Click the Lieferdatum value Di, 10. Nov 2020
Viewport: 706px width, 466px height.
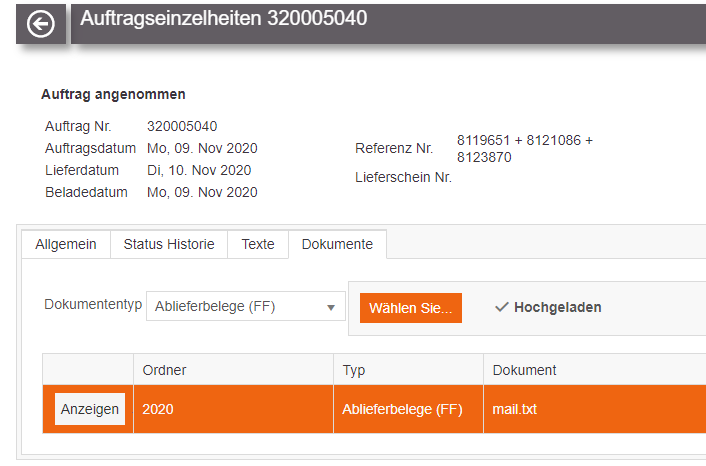[x=199, y=170]
